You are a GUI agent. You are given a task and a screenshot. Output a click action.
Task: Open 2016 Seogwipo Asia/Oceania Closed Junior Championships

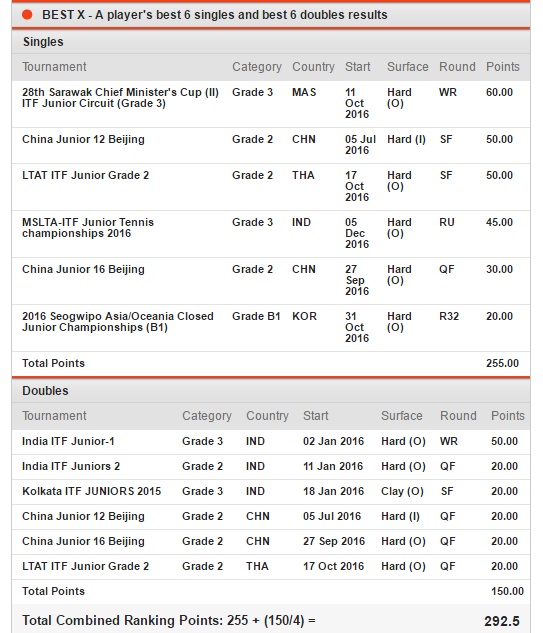(x=118, y=322)
